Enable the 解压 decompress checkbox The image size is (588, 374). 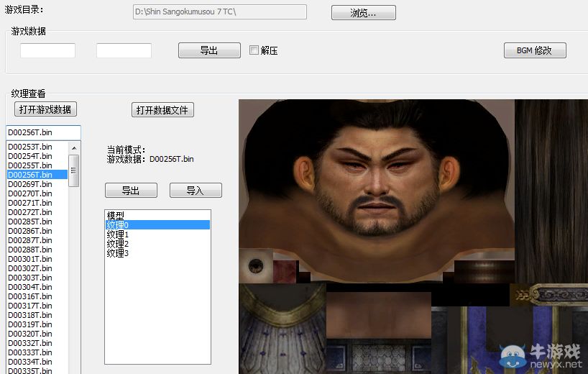(254, 50)
